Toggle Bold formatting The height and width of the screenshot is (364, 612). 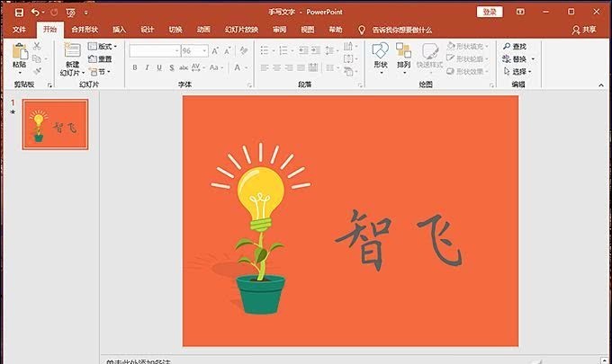135,67
